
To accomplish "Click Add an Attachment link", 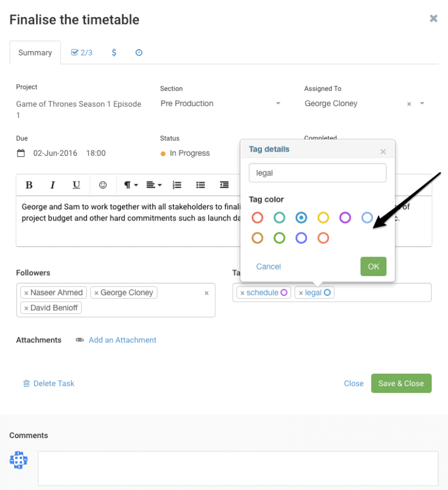I will coord(122,339).
